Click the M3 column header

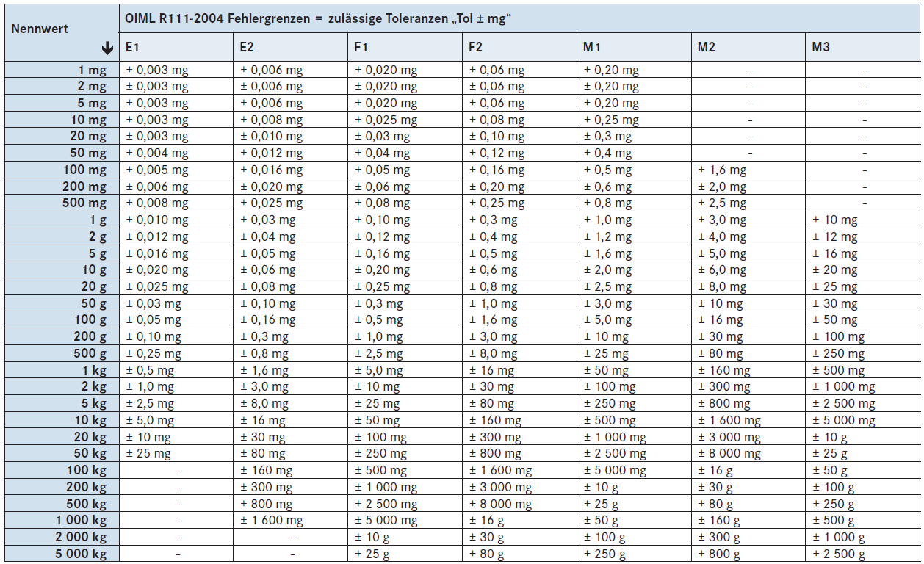(821, 48)
